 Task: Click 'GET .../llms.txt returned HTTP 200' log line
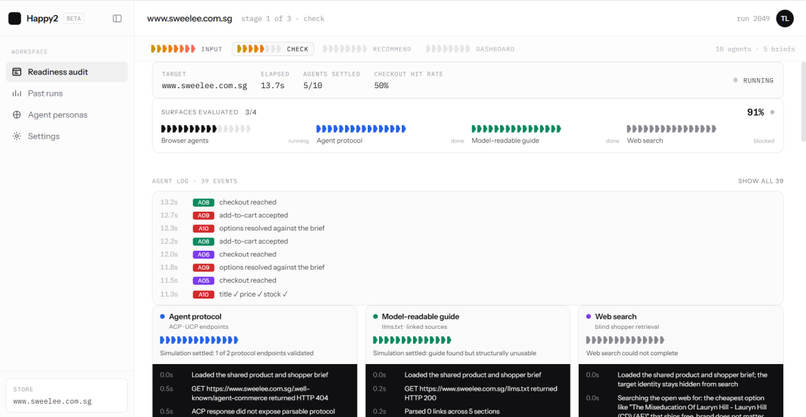481,393
